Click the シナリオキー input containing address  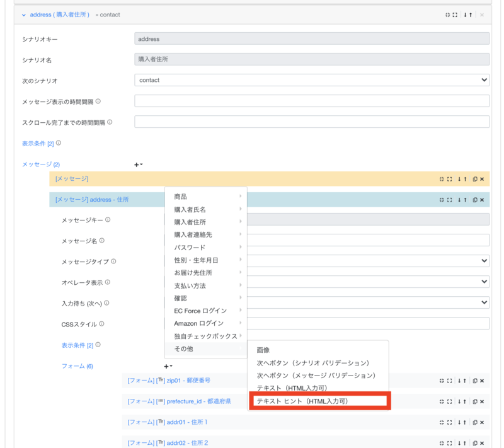point(312,38)
